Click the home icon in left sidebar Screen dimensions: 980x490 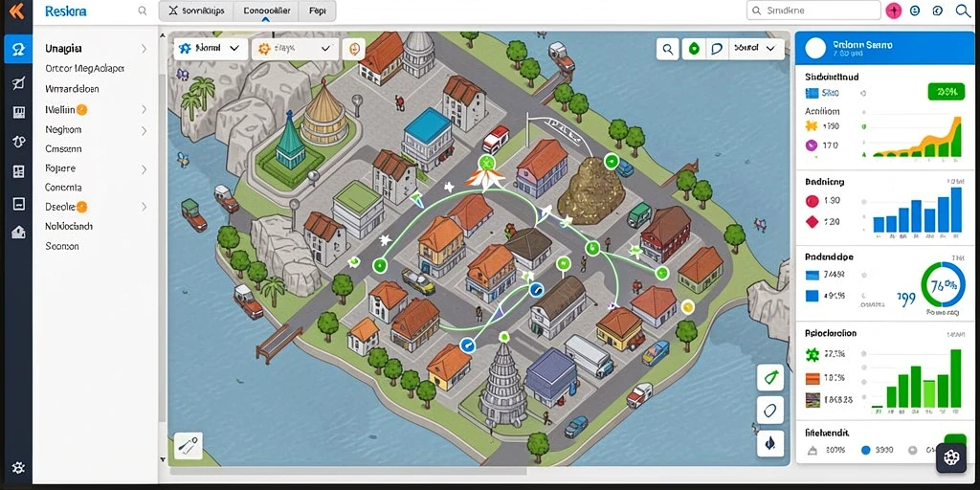tap(18, 233)
